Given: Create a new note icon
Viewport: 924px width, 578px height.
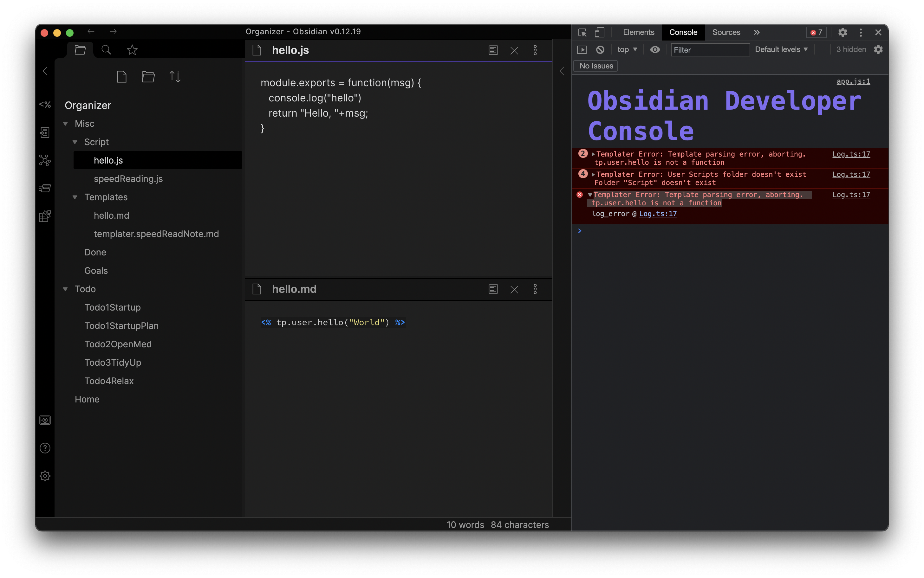Looking at the screenshot, I should [122, 77].
